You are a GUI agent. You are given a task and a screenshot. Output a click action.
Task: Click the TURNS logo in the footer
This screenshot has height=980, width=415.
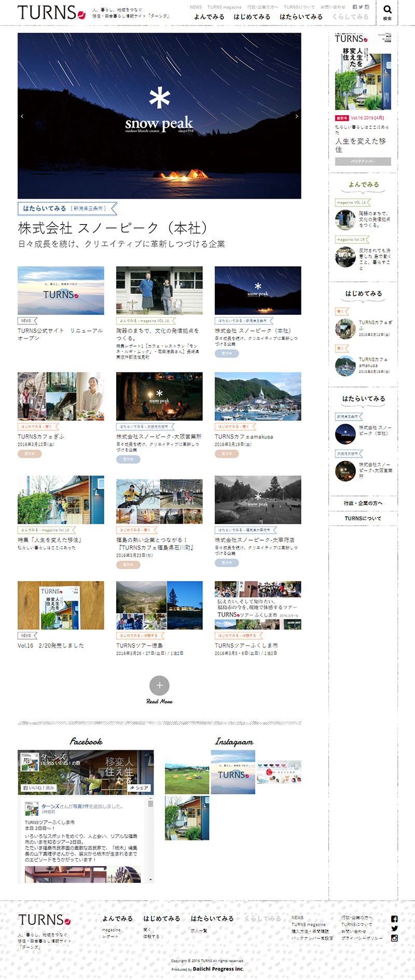point(44,920)
